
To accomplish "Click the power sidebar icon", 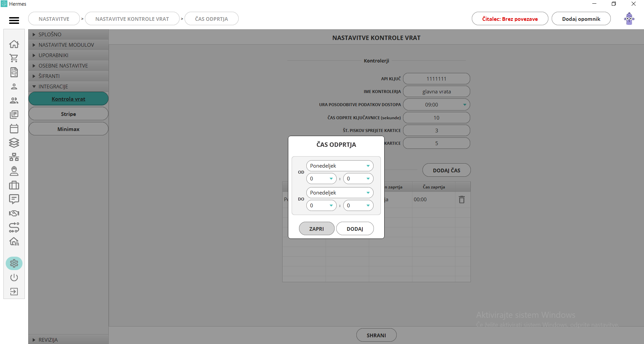I will [x=14, y=277].
